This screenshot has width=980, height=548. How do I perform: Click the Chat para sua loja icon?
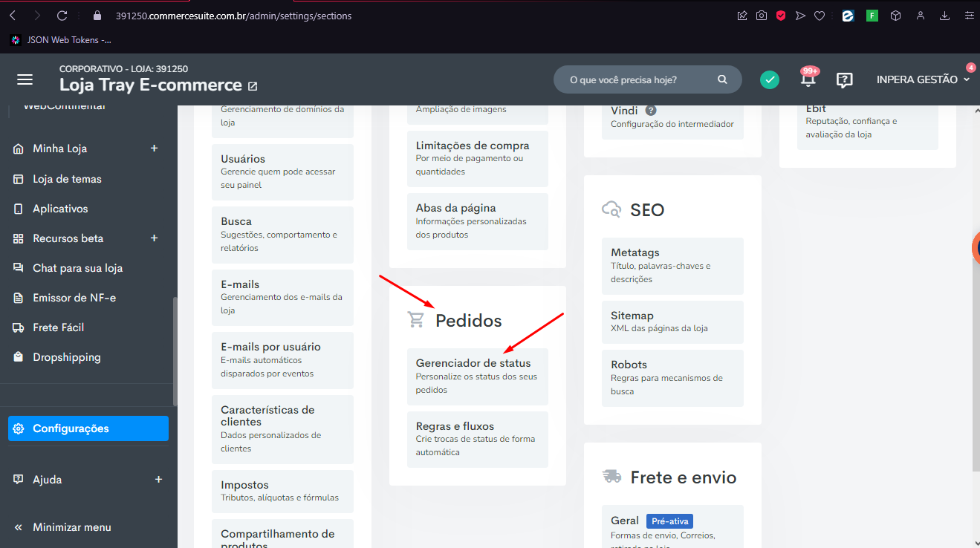[x=18, y=268]
